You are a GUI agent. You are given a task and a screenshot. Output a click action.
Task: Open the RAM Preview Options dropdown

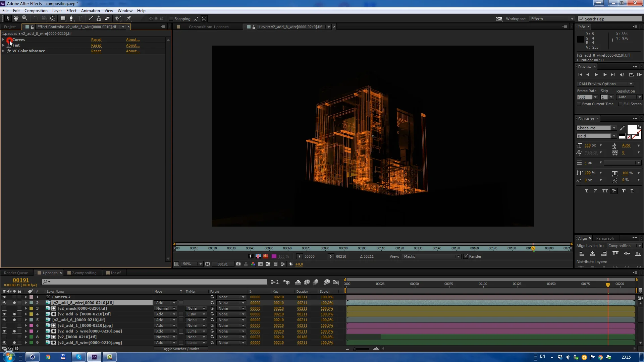[605, 84]
